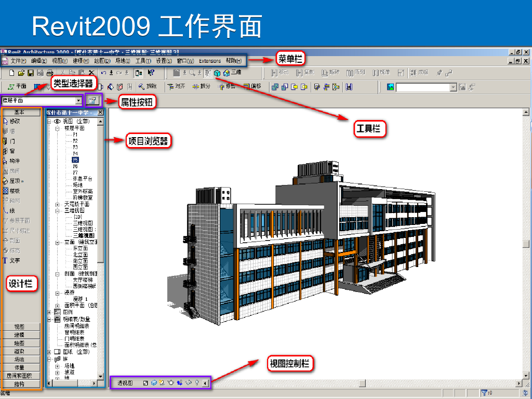
Task: Click the detail level icon in view control bar
Action: click(x=145, y=383)
